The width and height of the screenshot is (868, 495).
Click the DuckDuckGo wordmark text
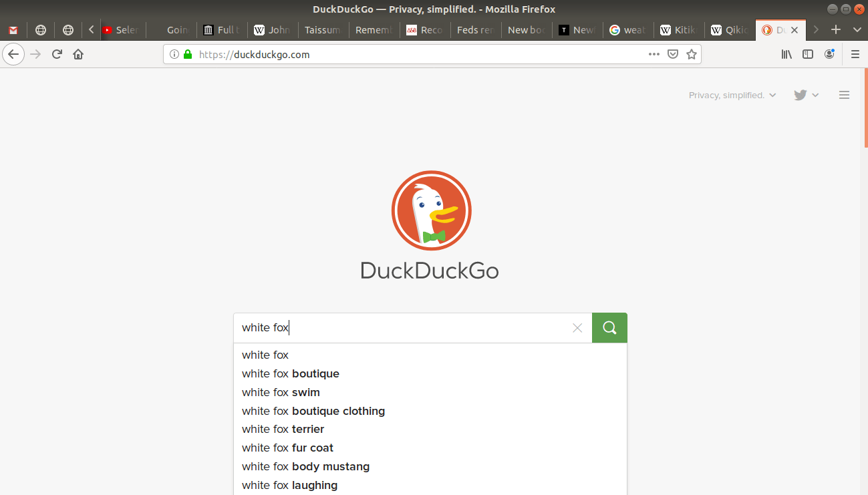tap(430, 271)
